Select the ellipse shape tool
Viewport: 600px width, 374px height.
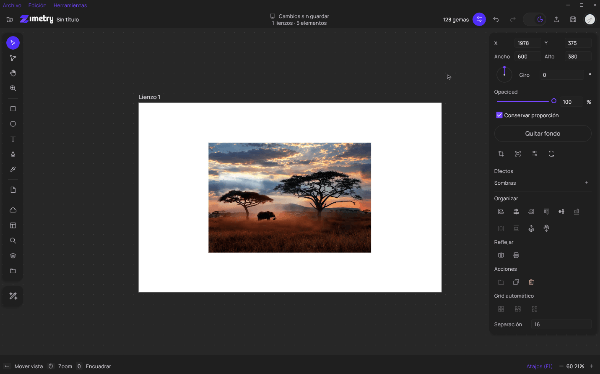[x=13, y=124]
